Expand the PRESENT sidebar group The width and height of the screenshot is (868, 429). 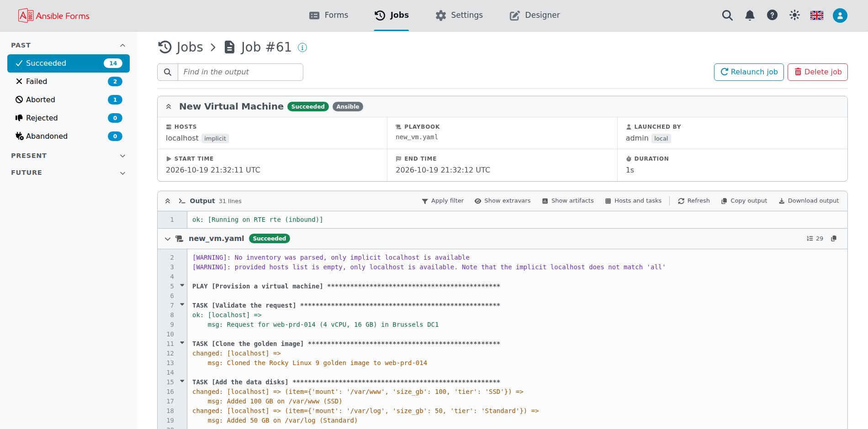click(69, 156)
